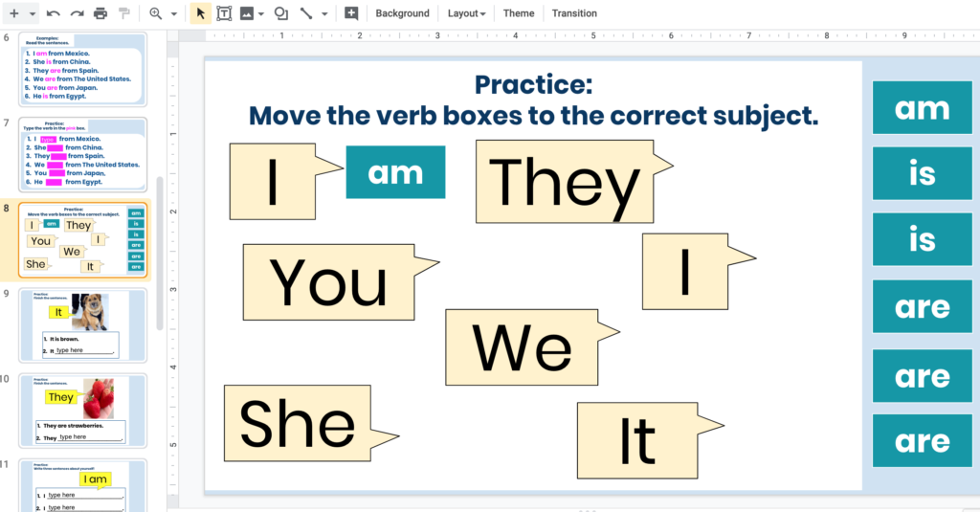Select the 'You' callout box
Screen dimensions: 980x512
[x=329, y=282]
